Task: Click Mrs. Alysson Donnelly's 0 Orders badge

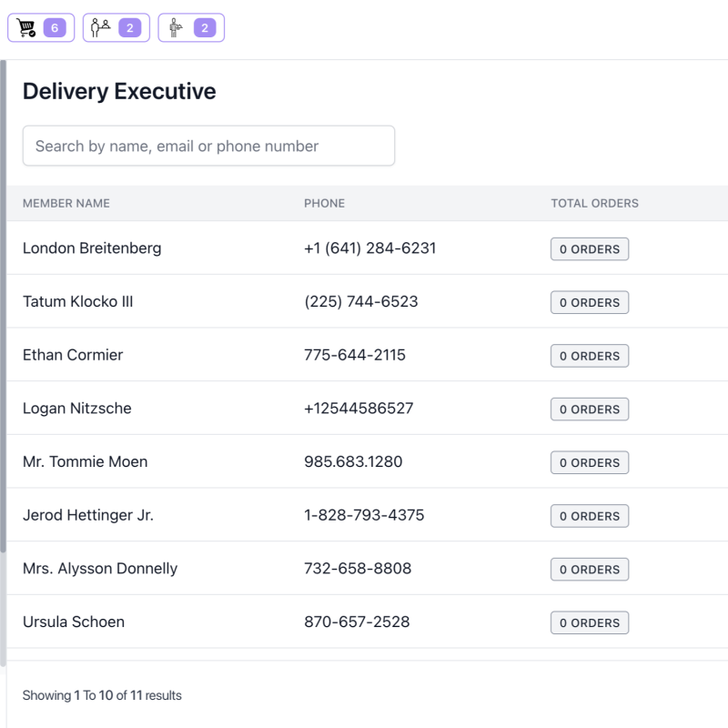Action: (x=589, y=570)
